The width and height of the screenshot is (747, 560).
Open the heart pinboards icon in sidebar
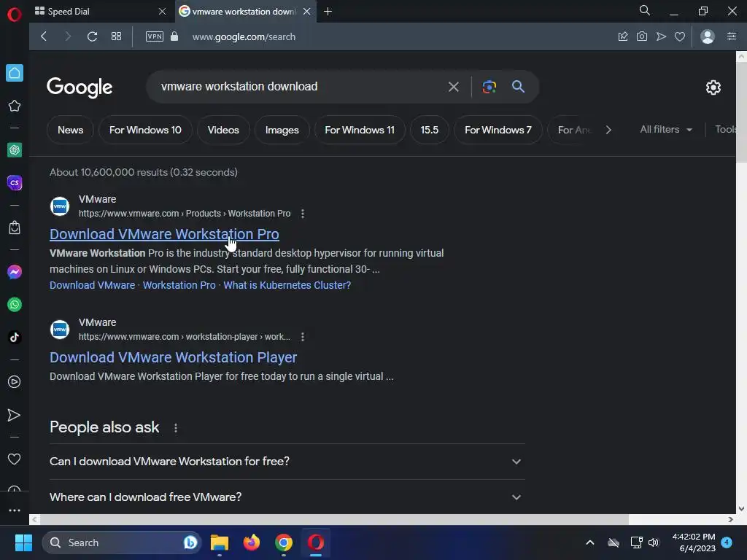(15, 459)
